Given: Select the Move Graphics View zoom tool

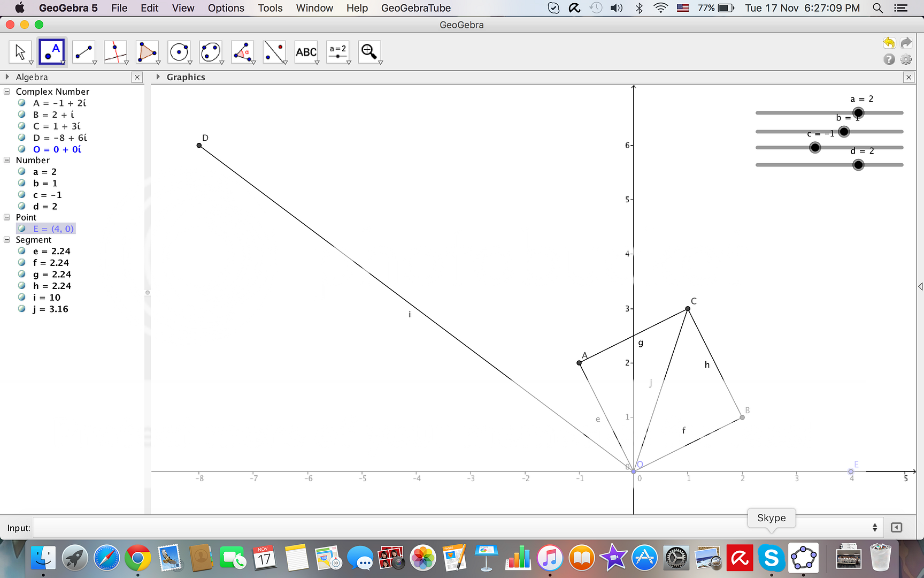Looking at the screenshot, I should point(369,52).
